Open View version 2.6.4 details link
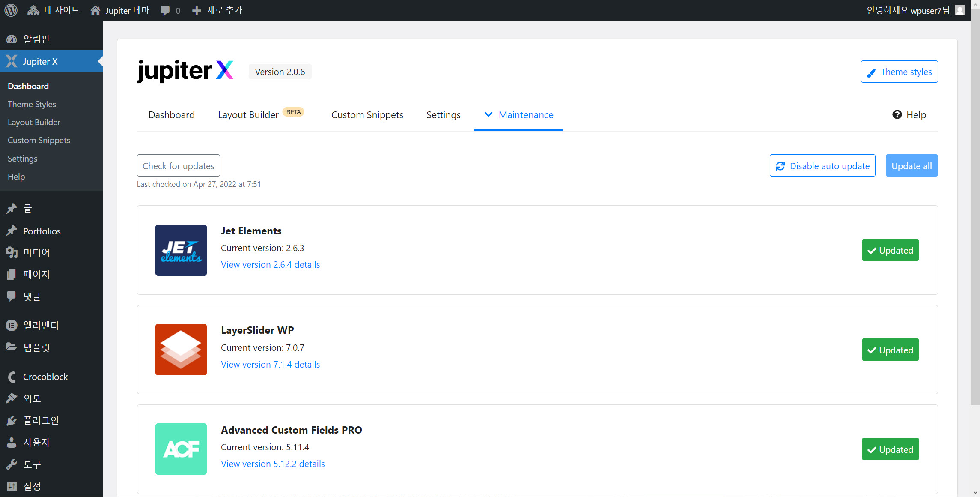The height and width of the screenshot is (497, 980). coord(270,264)
